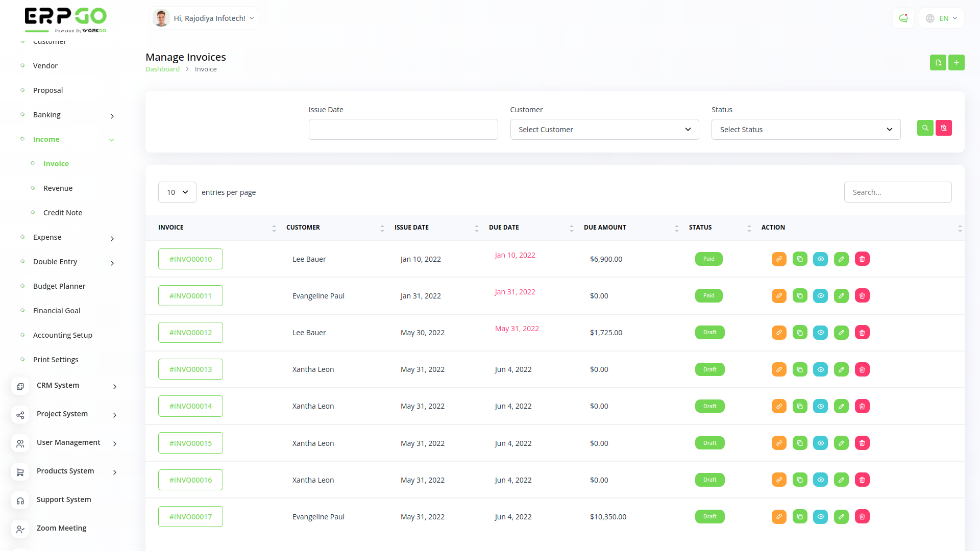Change entries per page dropdown
Screen dimensions: 980x551
[177, 192]
